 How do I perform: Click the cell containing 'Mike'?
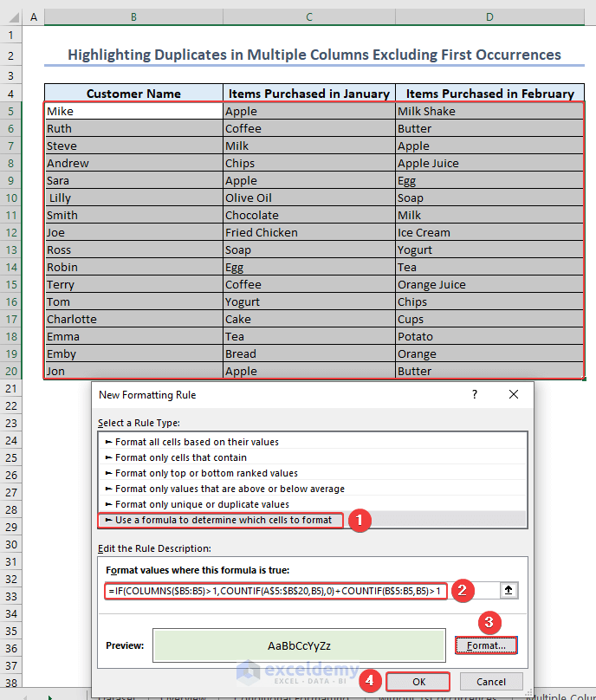133,111
